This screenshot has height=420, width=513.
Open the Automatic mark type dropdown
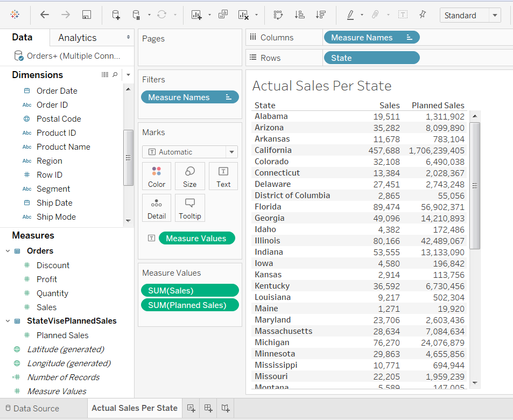click(231, 152)
